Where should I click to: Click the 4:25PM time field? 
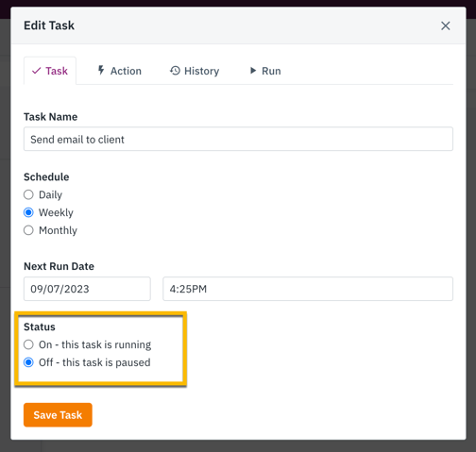308,289
